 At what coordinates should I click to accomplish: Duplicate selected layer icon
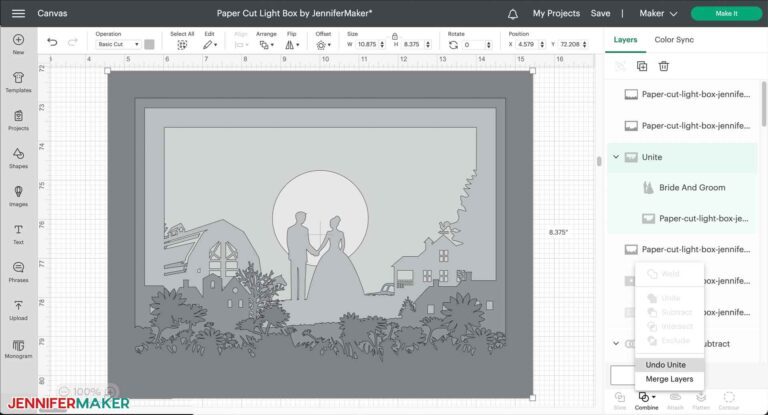(642, 66)
